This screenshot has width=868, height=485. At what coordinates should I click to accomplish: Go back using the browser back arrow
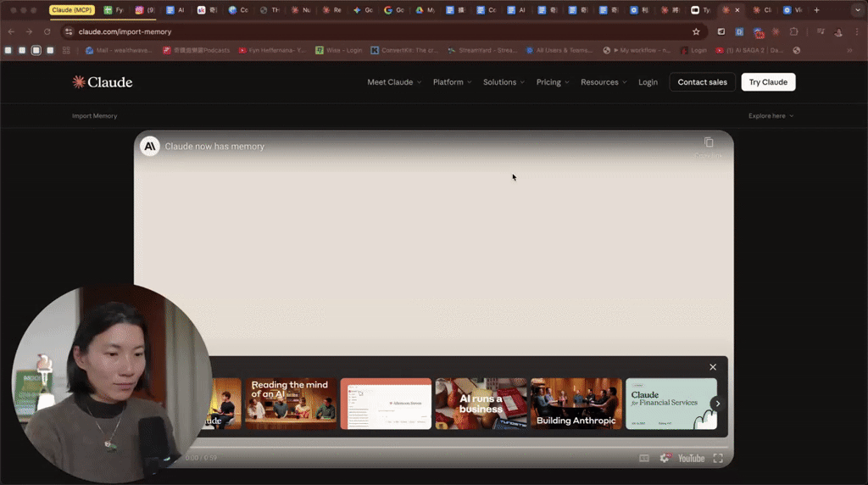tap(12, 31)
